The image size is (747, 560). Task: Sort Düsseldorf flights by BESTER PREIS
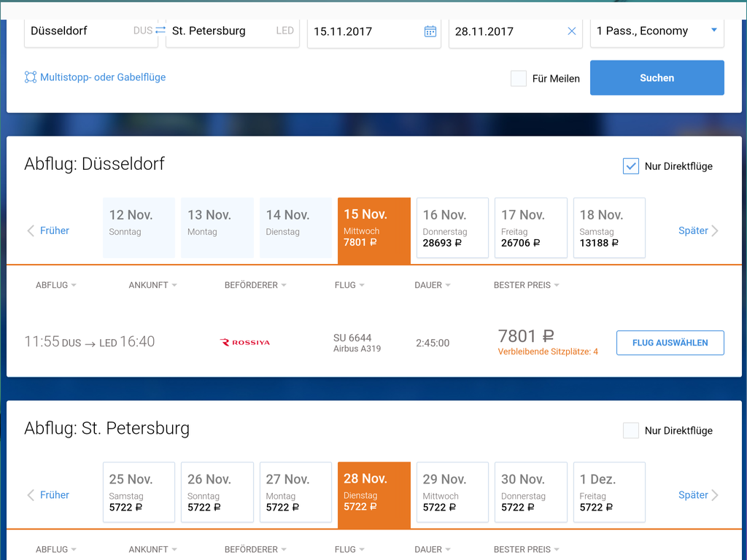tap(526, 285)
